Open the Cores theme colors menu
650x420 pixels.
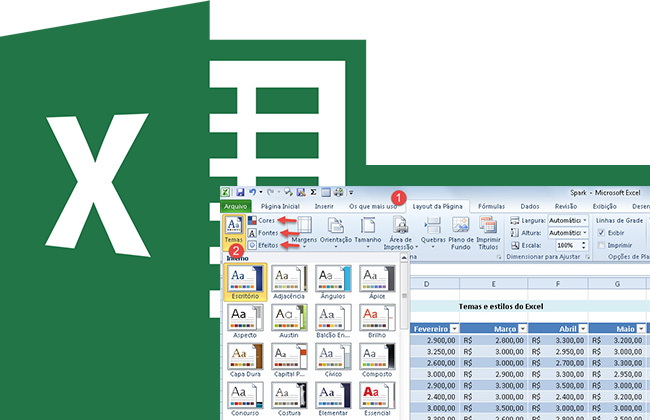(262, 221)
